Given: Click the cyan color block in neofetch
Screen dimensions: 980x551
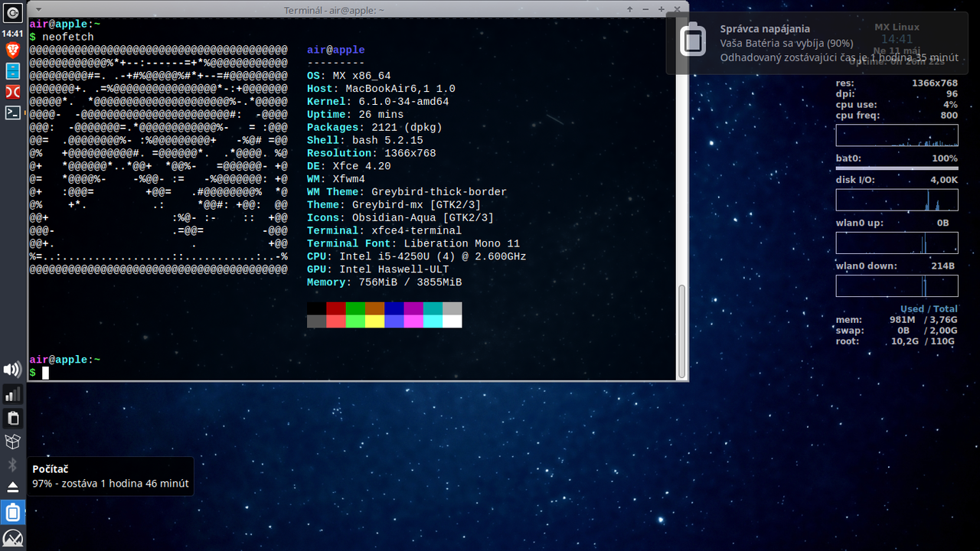Looking at the screenshot, I should tap(433, 308).
